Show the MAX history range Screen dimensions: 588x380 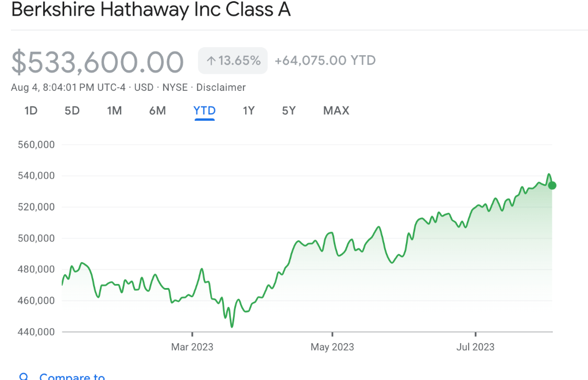(336, 110)
